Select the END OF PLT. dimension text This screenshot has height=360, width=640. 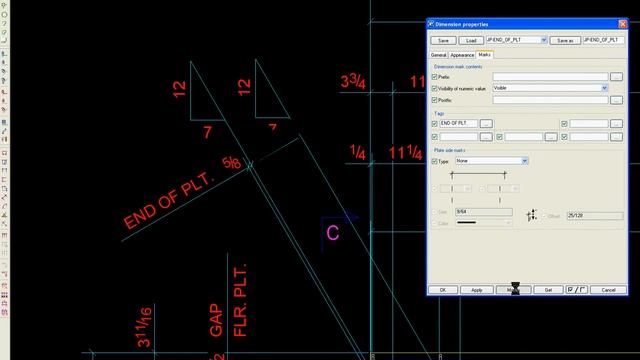168,201
